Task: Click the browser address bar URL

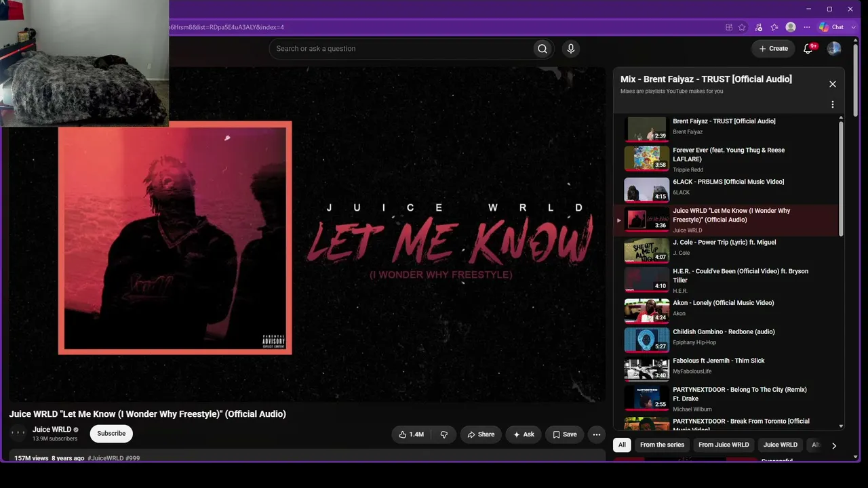Action: point(226,27)
